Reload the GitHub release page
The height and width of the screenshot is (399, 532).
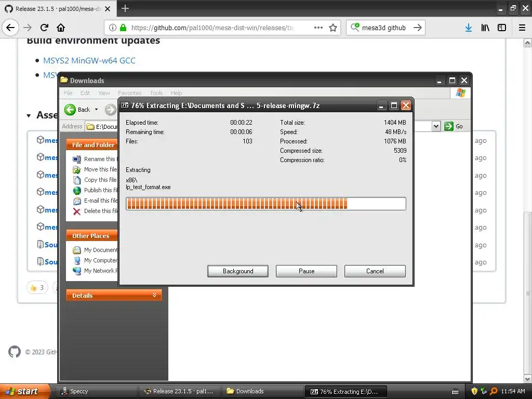44,28
